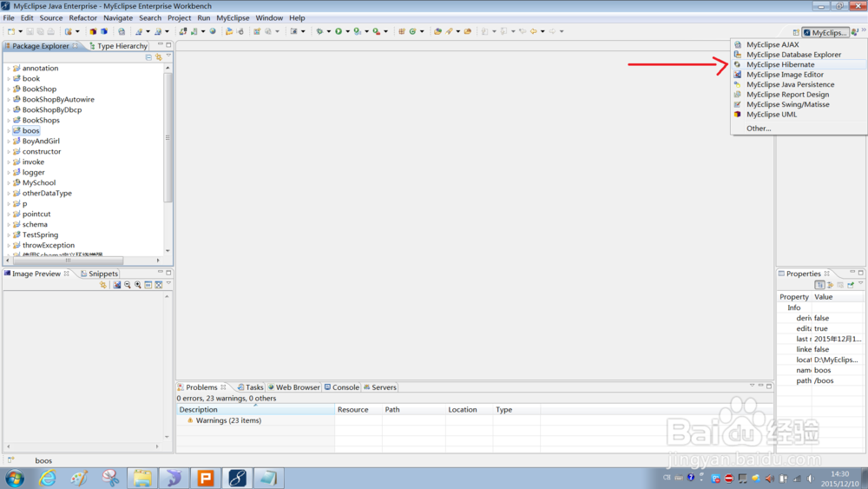The height and width of the screenshot is (489, 868).
Task: Click Collapse All icon in Package Explorer
Action: click(148, 57)
